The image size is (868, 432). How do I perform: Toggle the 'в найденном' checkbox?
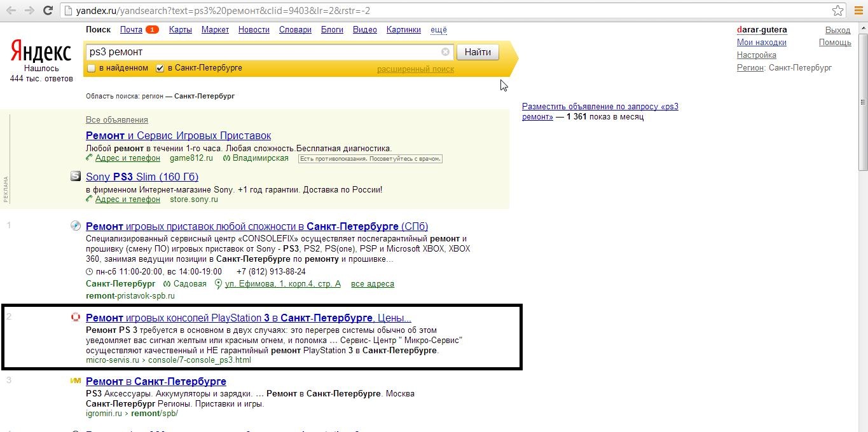coord(92,69)
